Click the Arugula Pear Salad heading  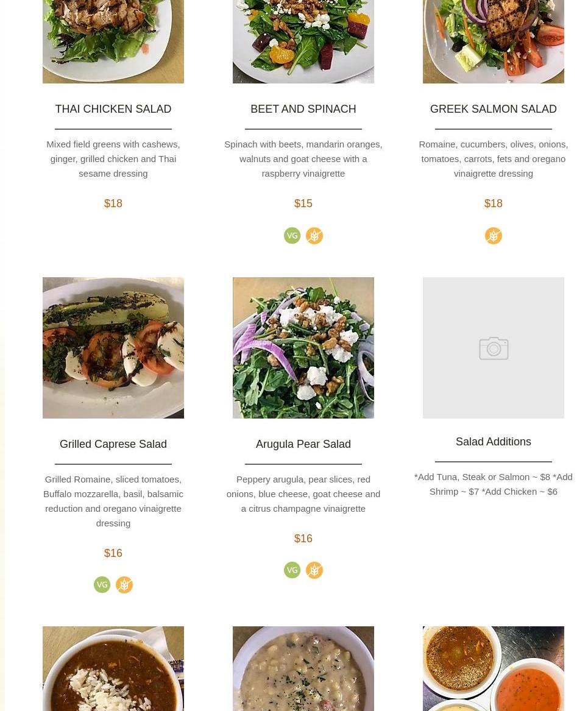coord(303,444)
